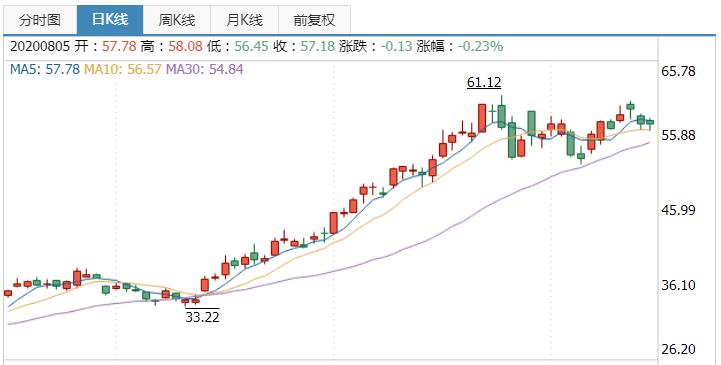Open the 月K线 monthly chart tab
The width and height of the screenshot is (721, 365).
245,20
